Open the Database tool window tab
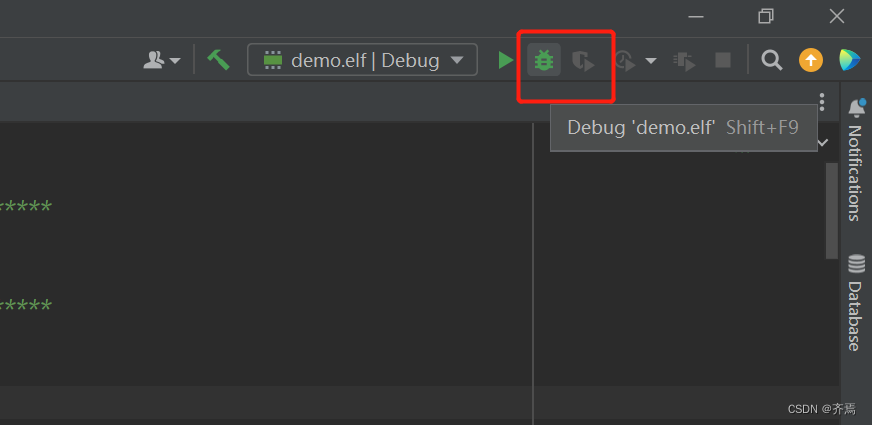 (856, 302)
